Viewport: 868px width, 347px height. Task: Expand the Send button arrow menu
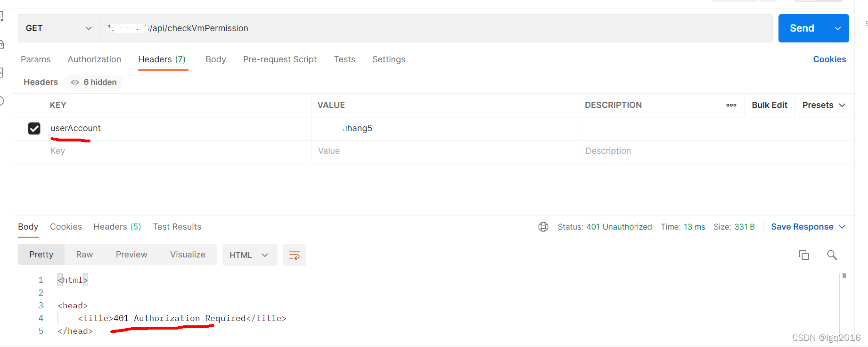837,28
